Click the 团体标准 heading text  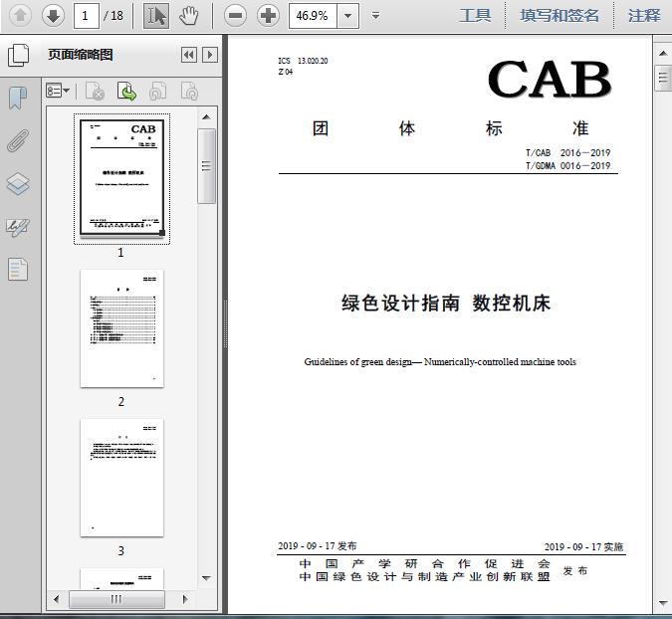click(x=450, y=128)
